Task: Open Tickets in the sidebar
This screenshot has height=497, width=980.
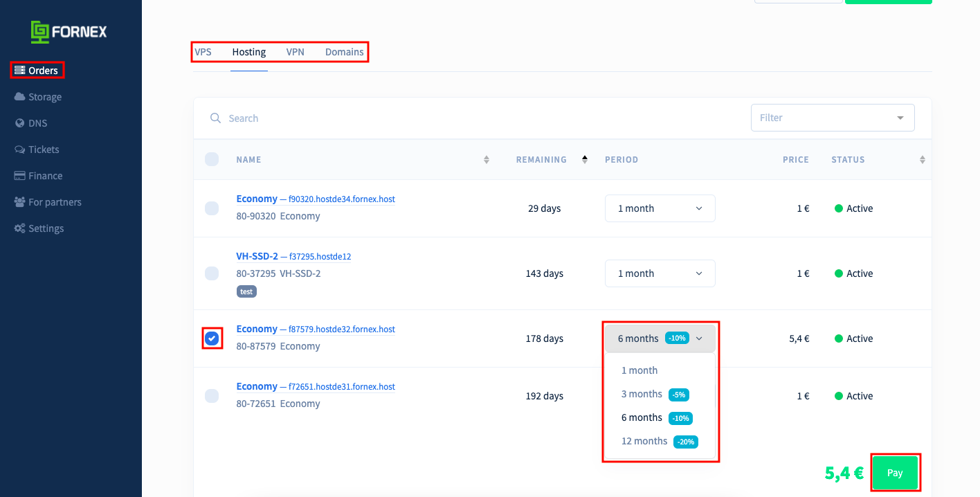Action: (37, 150)
